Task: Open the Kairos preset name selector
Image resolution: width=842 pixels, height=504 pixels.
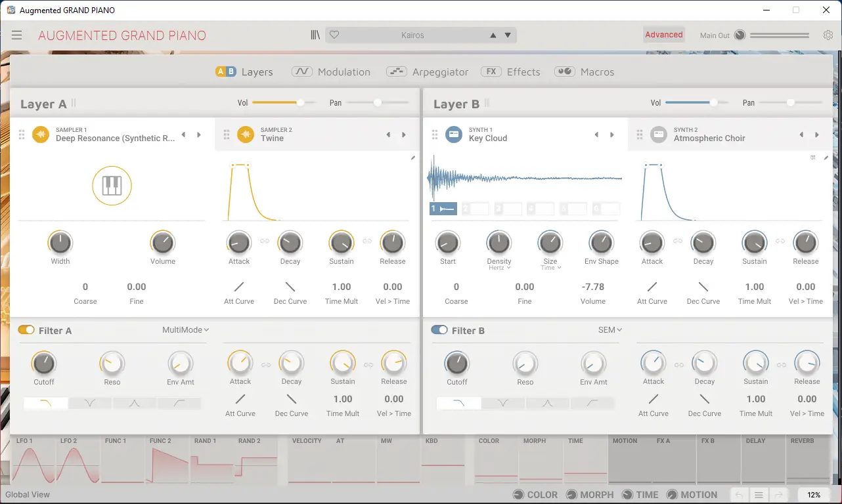Action: (x=412, y=35)
